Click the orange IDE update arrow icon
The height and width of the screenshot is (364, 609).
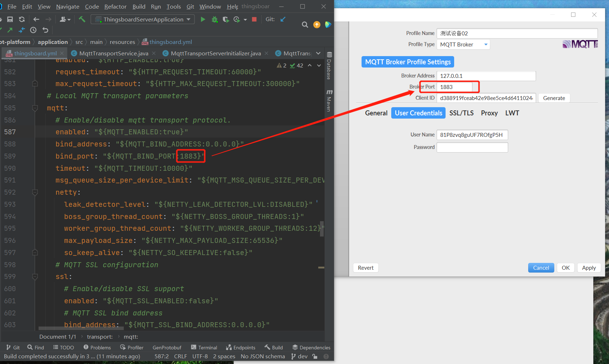(317, 25)
